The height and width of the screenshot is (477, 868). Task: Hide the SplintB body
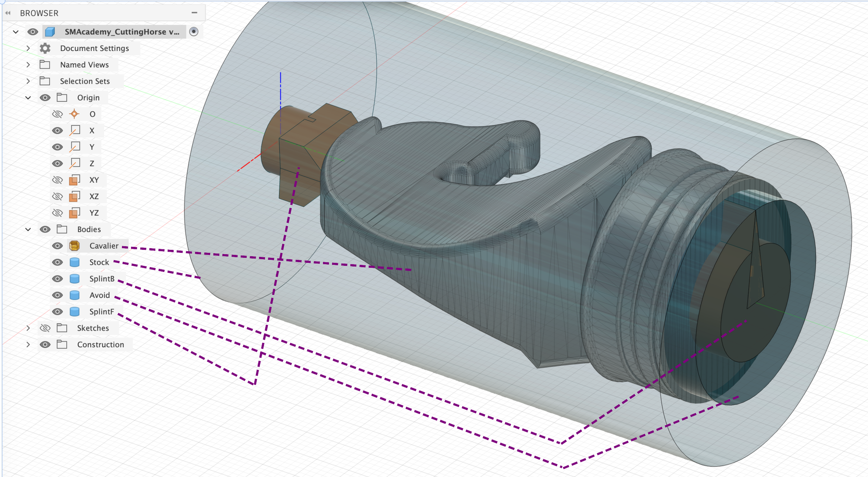57,279
